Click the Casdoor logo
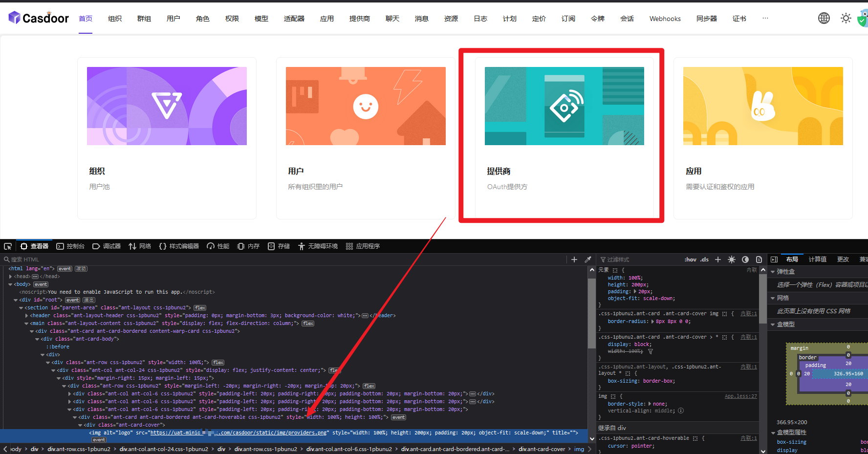 [x=38, y=18]
